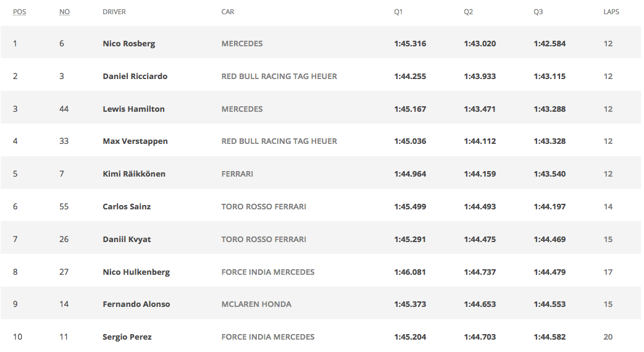Image resolution: width=644 pixels, height=352 pixels.
Task: Click Räikkönen's Ferrari car cell
Action: (x=237, y=174)
